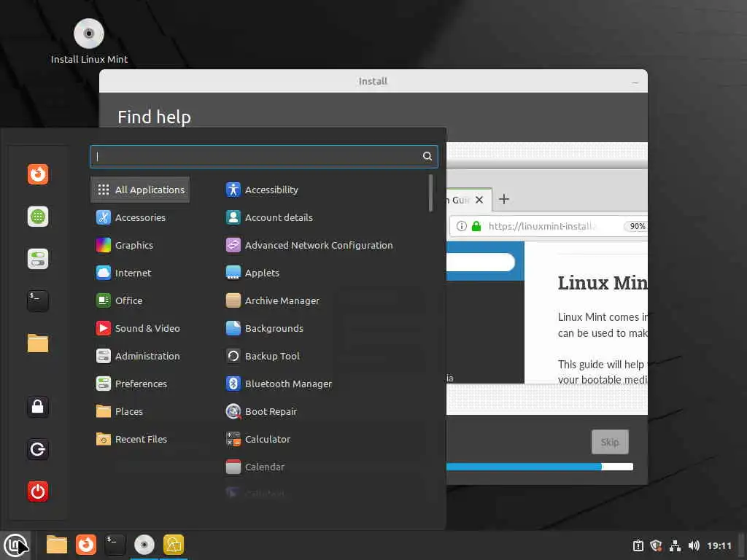Launch Firefox from the taskbar
This screenshot has height=560, width=747.
click(86, 545)
